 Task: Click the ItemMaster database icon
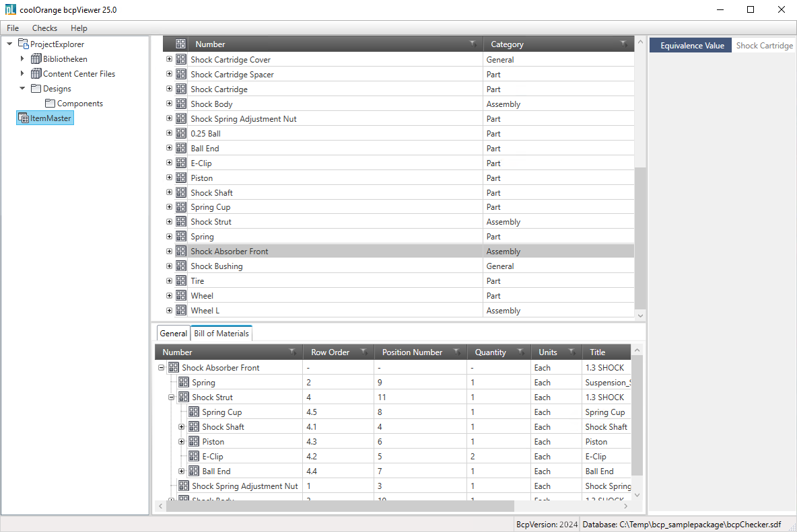pyautogui.click(x=24, y=118)
